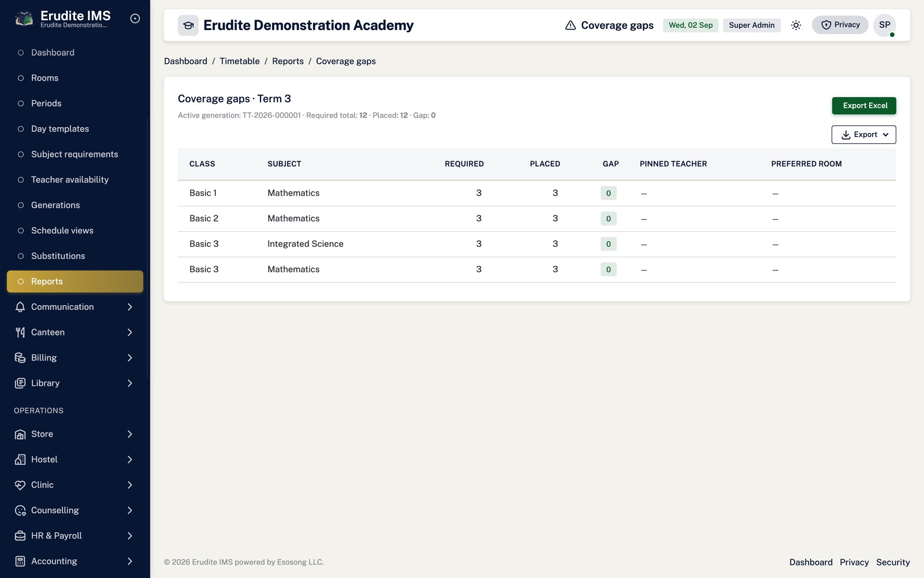Click the Integrated Science subject cell
This screenshot has height=578, width=924.
click(x=305, y=244)
